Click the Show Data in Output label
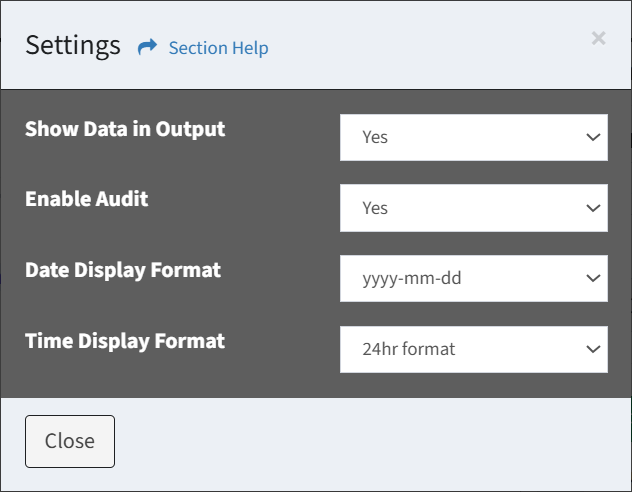 125,129
